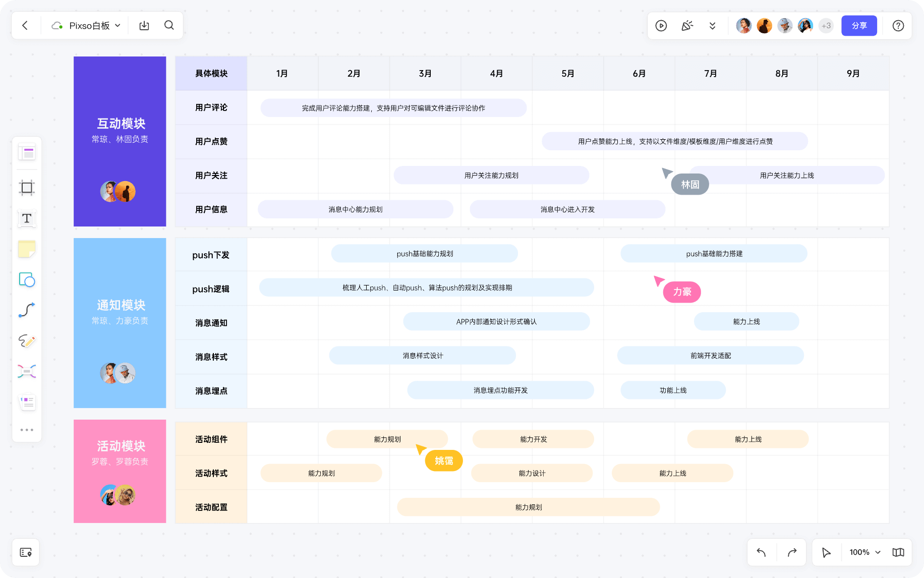Image resolution: width=924 pixels, height=578 pixels.
Task: Click the export download icon
Action: [x=144, y=25]
